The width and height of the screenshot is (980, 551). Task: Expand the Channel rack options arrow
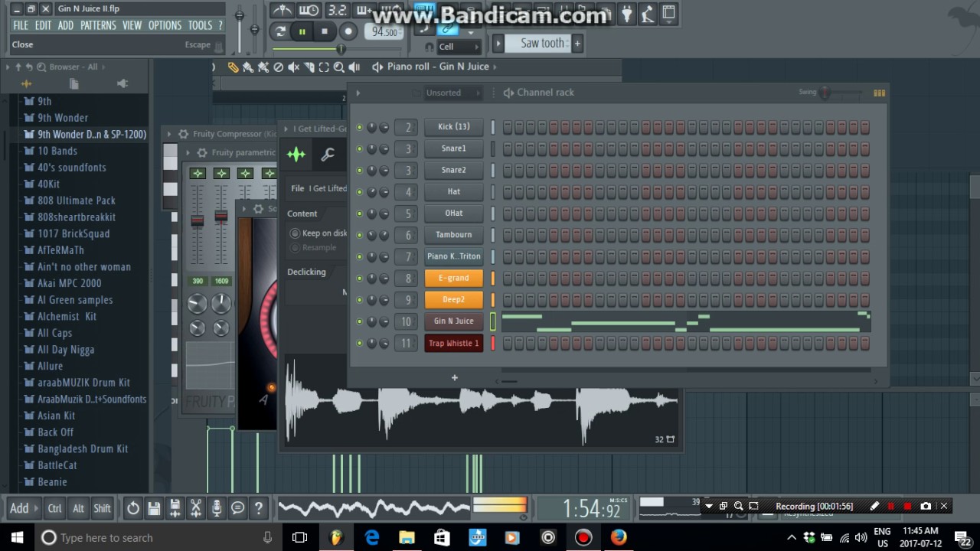[x=358, y=93]
